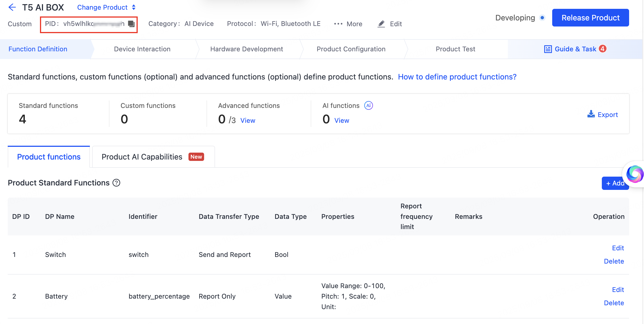Click the Export download icon
This screenshot has height=324, width=644.
(591, 114)
